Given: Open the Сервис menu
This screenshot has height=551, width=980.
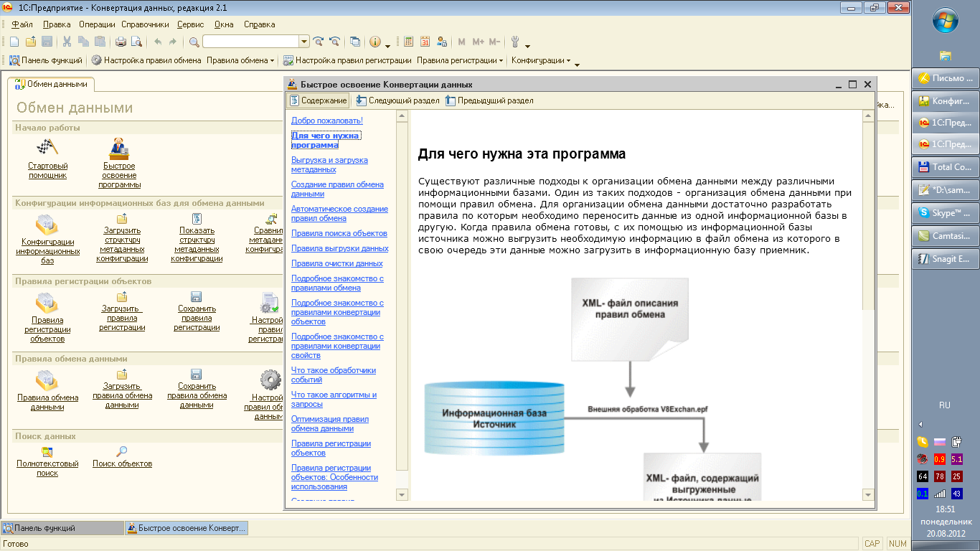Looking at the screenshot, I should click(190, 24).
